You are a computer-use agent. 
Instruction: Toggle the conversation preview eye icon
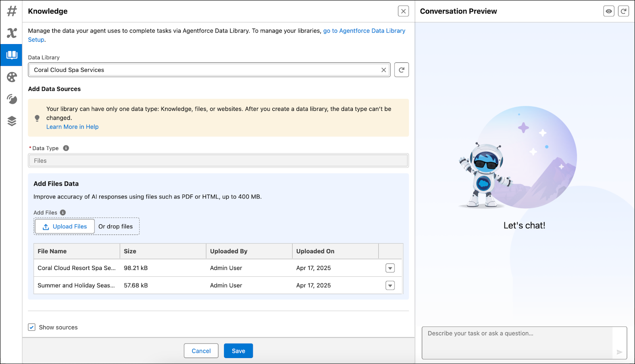[x=608, y=11]
